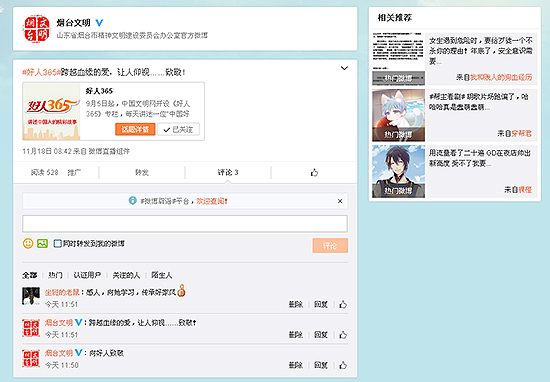550x382 pixels.
Task: Click the 阅读 528 read count
Action: pos(45,172)
